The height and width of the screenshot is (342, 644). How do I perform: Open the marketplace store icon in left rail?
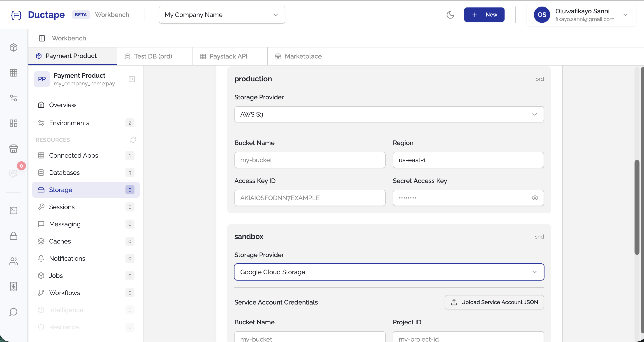pyautogui.click(x=13, y=149)
